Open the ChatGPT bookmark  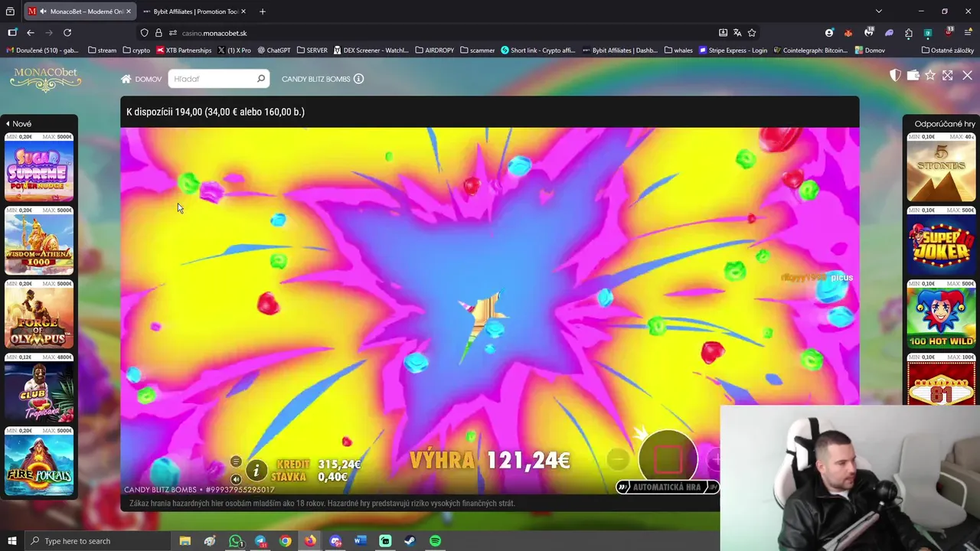coord(274,51)
